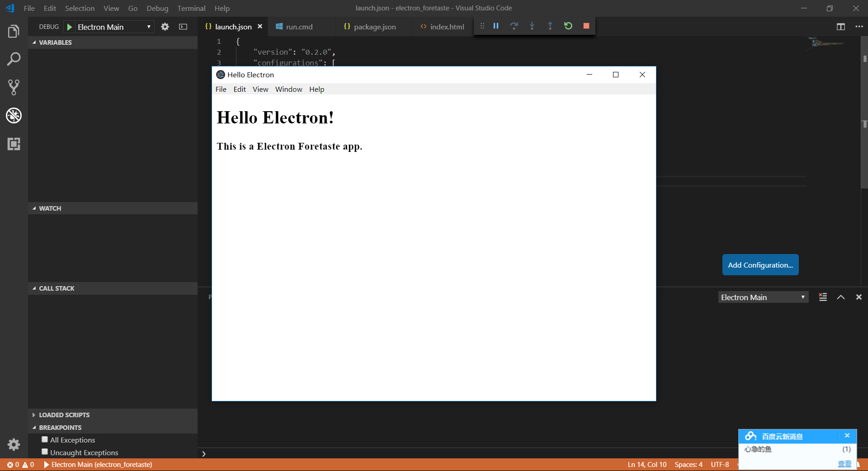Open the Window menu in Hello Electron
Viewport: 868px width, 471px height.
click(x=288, y=89)
